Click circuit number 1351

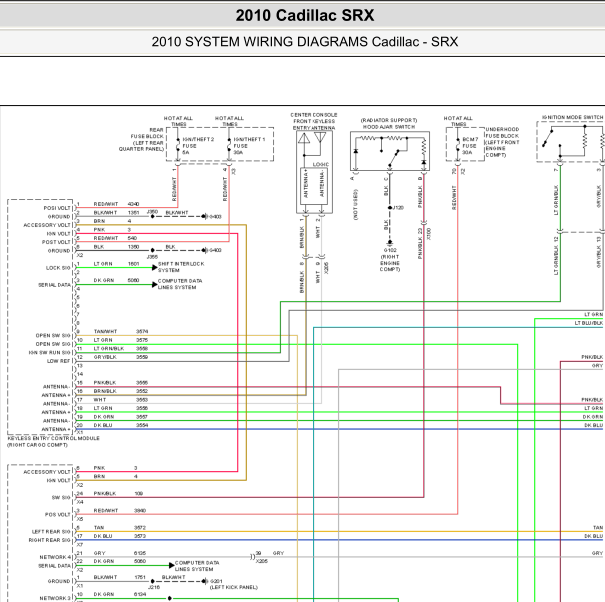coord(134,212)
